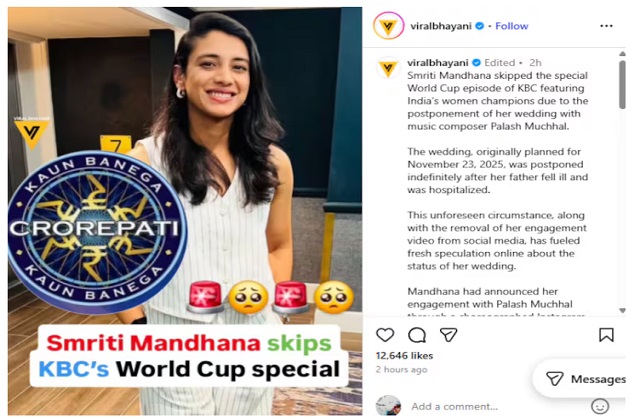Click the caption scrollbar down arrow

(x=622, y=311)
